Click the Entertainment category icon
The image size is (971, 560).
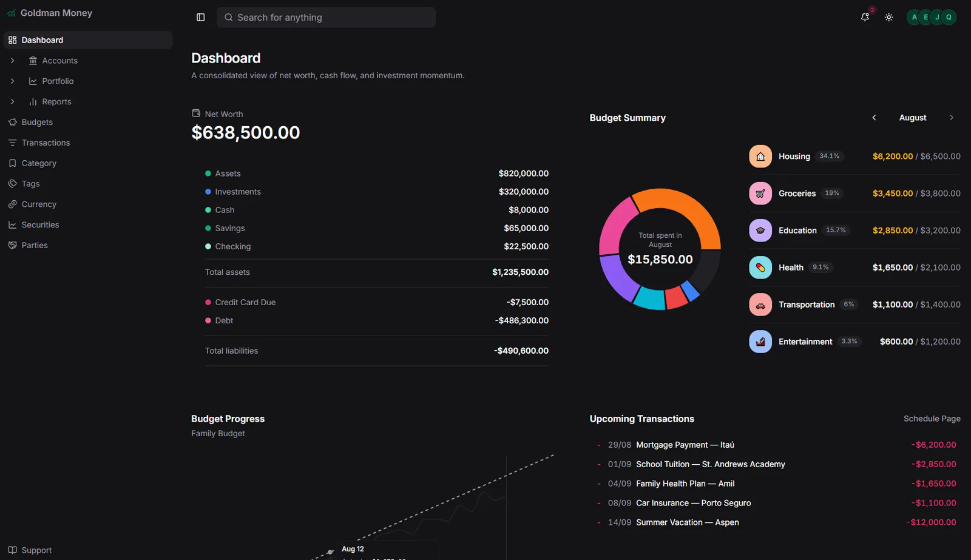[x=760, y=342]
